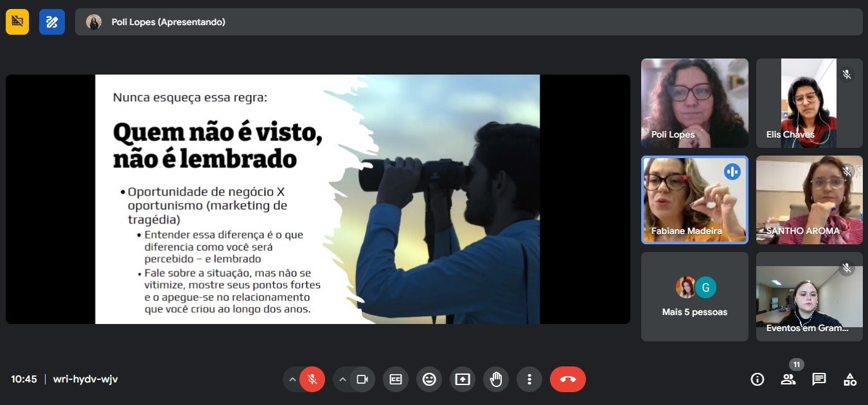Image resolution: width=868 pixels, height=405 pixels.
Task: Expand audio settings with the microphone chevron
Action: (293, 379)
